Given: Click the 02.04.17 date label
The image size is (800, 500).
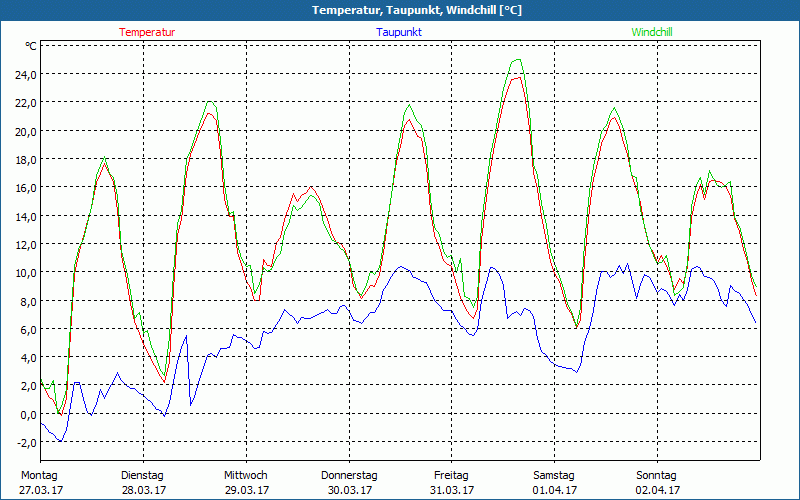Looking at the screenshot, I should [658, 490].
